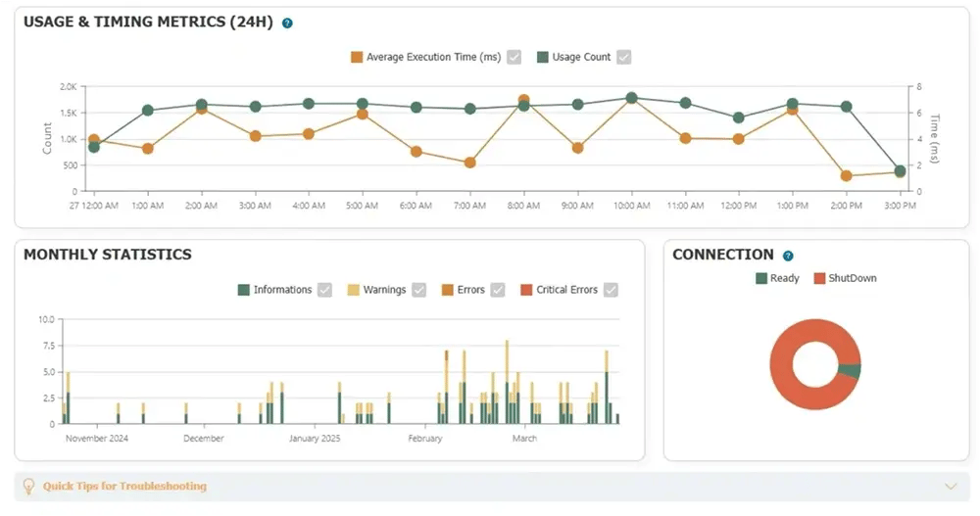
Task: Expand Quick Tips with the chevron arrow
Action: click(949, 487)
